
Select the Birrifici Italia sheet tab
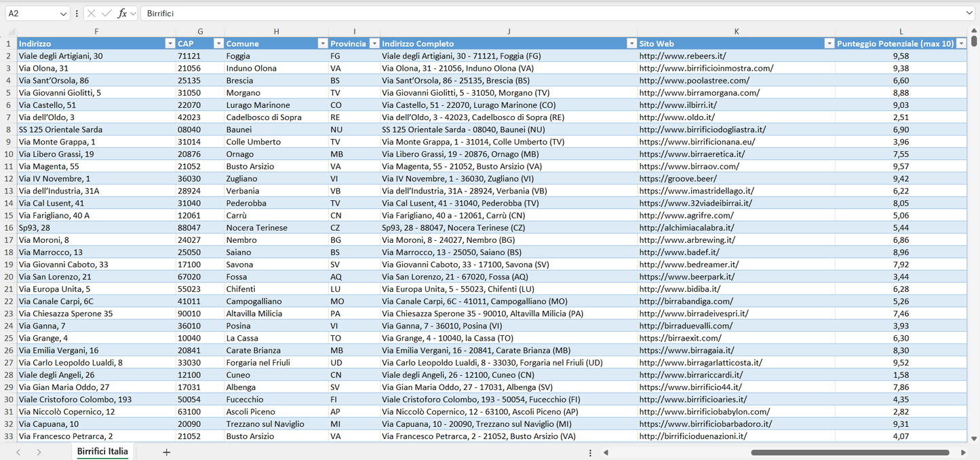tap(102, 451)
